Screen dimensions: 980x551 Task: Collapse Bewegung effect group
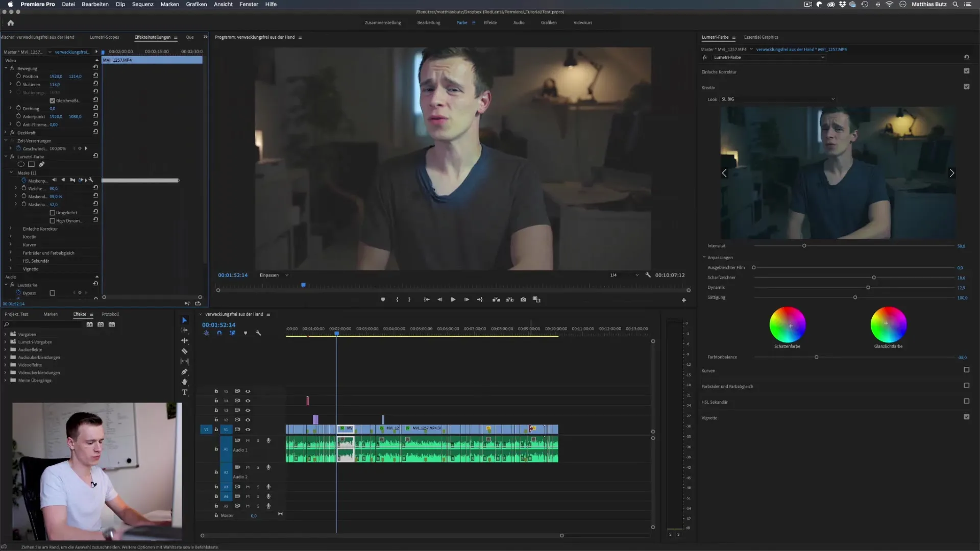[x=6, y=68]
